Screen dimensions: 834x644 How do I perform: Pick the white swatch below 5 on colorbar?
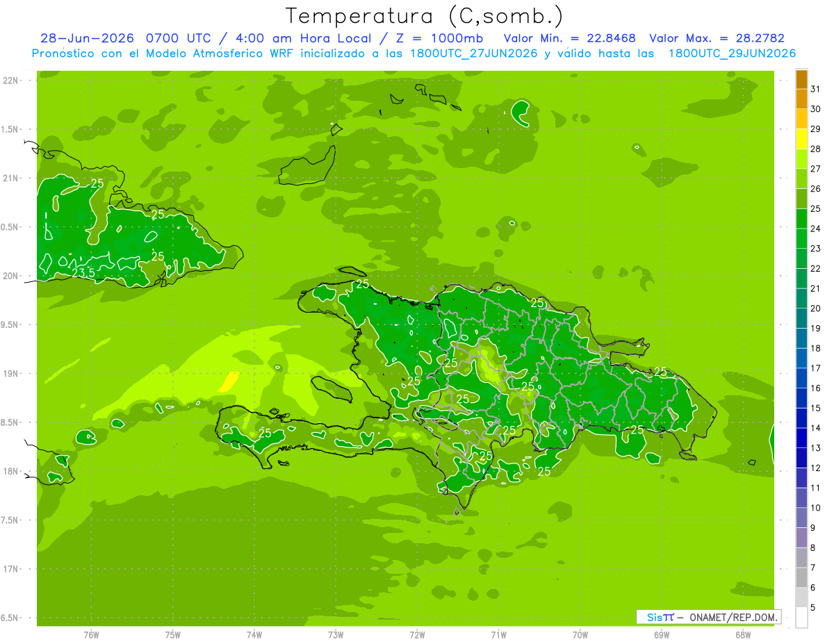(x=802, y=618)
